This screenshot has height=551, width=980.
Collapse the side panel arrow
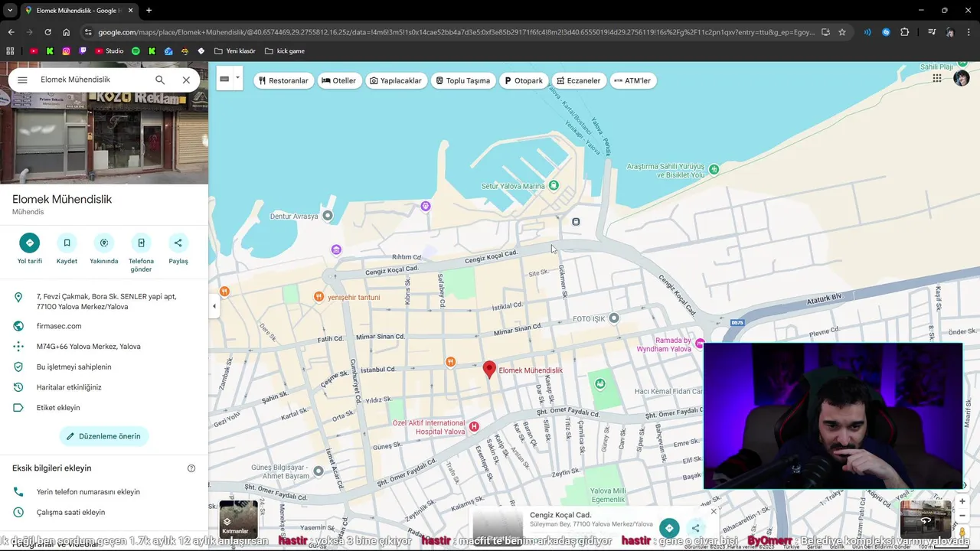point(214,306)
